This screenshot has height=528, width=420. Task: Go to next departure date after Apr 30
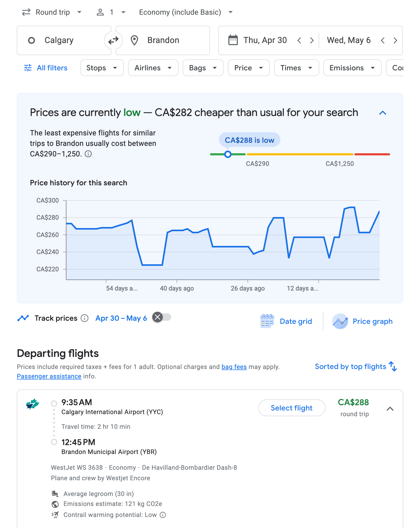click(x=312, y=40)
